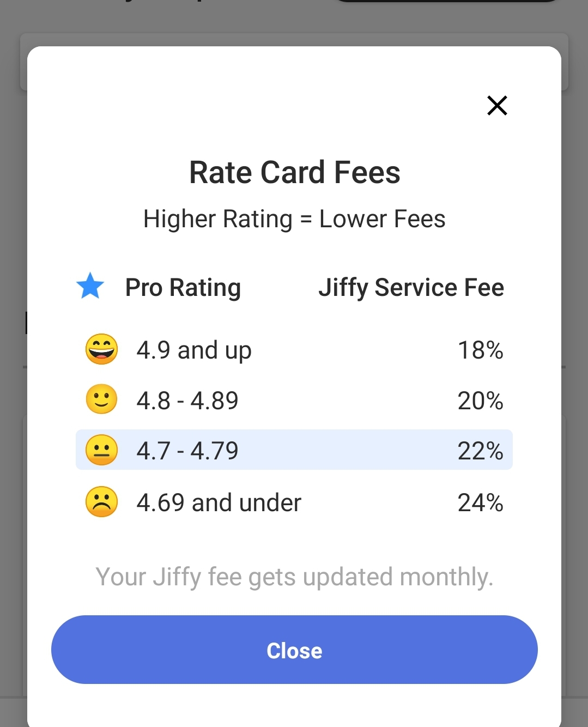Image resolution: width=588 pixels, height=727 pixels.
Task: Tap the frowning face emoji
Action: (101, 501)
